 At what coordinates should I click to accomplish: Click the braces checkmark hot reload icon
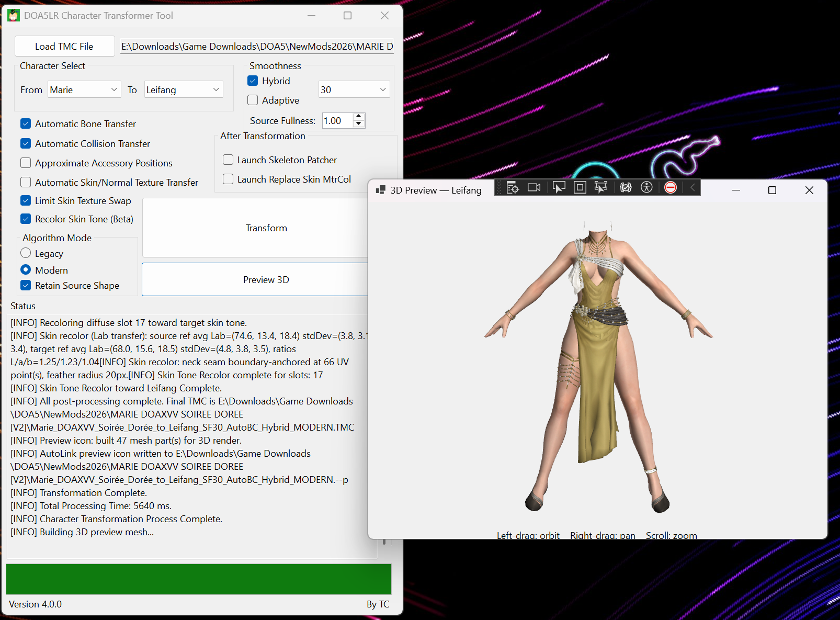(626, 187)
